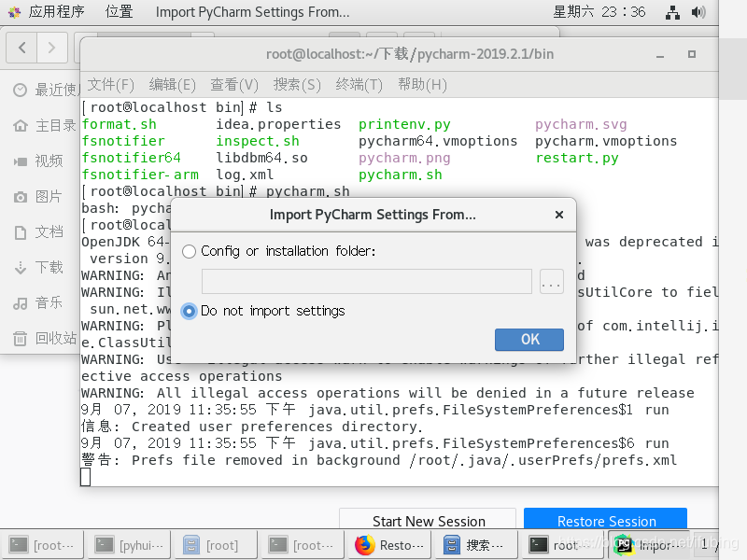The image size is (747, 560).
Task: Open 主目录 home in file manager sidebar
Action: coord(45,126)
